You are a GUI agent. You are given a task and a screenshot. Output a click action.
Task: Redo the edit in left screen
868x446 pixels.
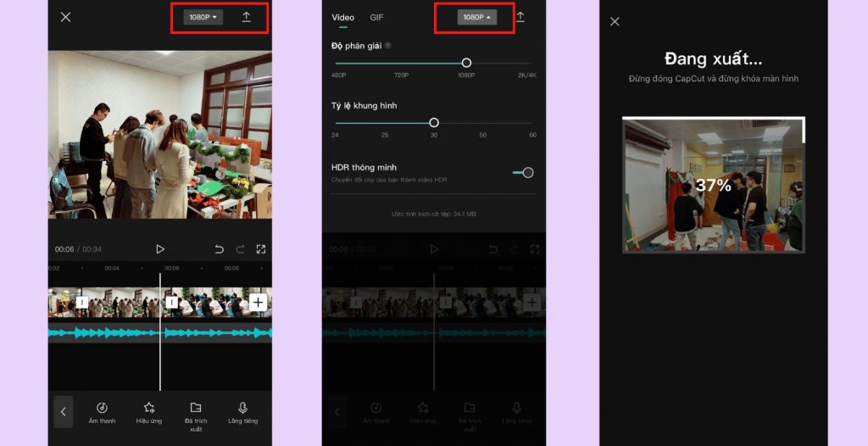point(240,249)
